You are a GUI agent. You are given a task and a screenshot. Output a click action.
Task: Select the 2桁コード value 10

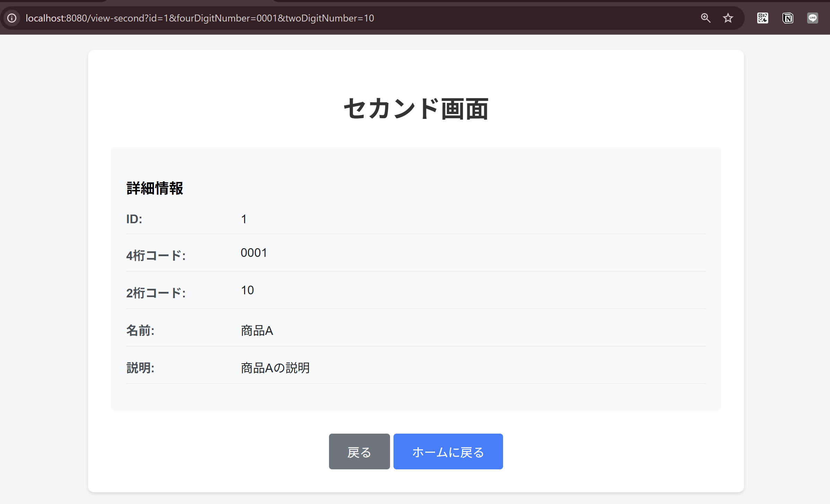pyautogui.click(x=248, y=290)
